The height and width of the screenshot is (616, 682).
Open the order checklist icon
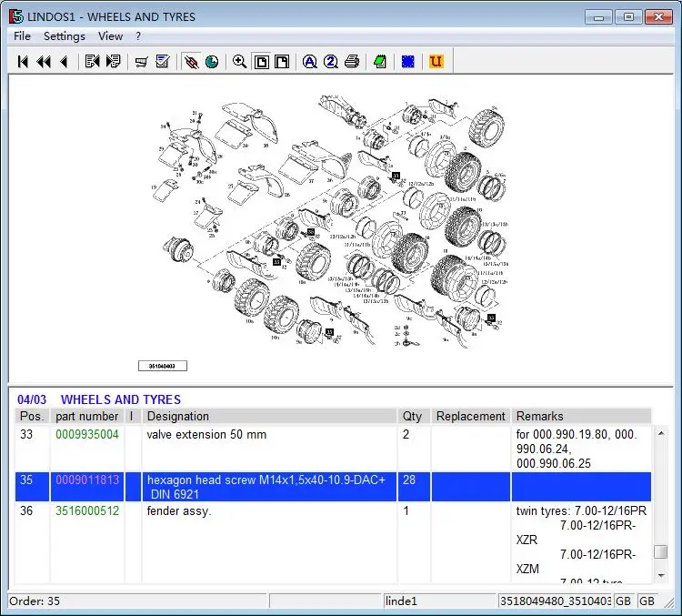click(x=163, y=61)
